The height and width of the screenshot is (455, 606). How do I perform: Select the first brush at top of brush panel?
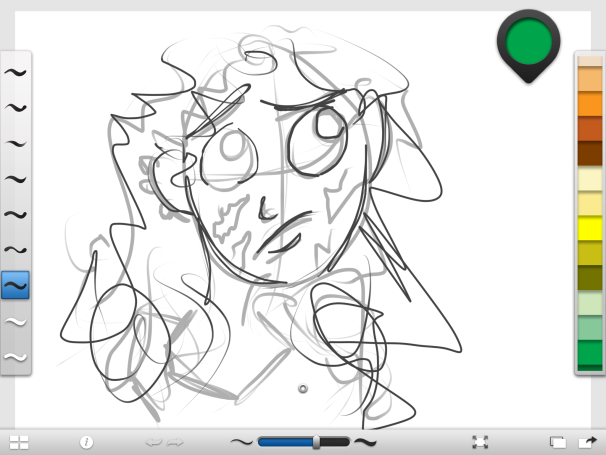click(15, 72)
